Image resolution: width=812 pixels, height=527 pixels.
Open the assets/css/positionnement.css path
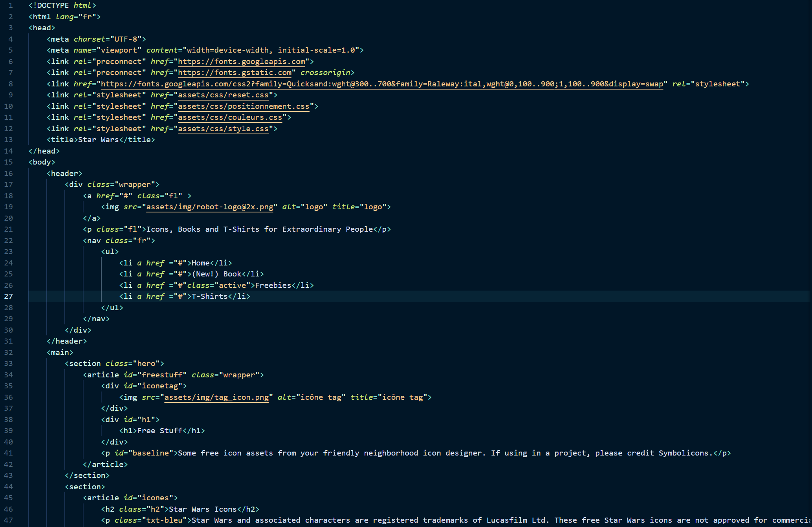243,106
